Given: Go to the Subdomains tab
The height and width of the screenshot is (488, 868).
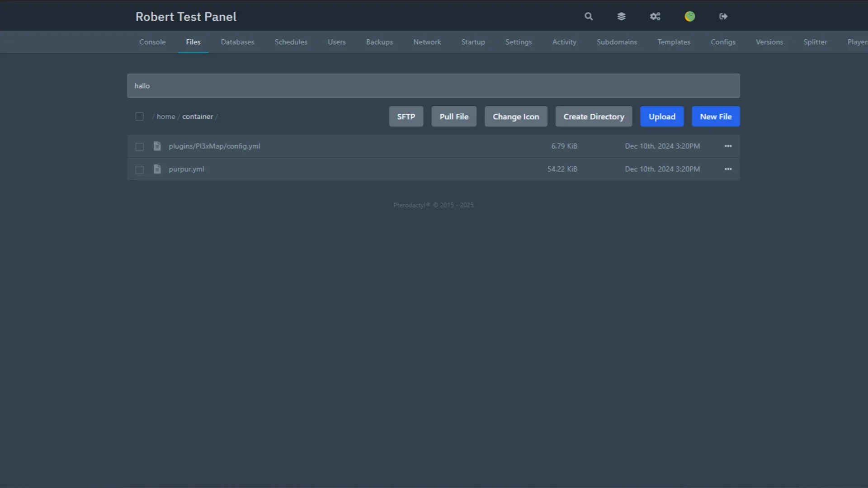Looking at the screenshot, I should 617,42.
